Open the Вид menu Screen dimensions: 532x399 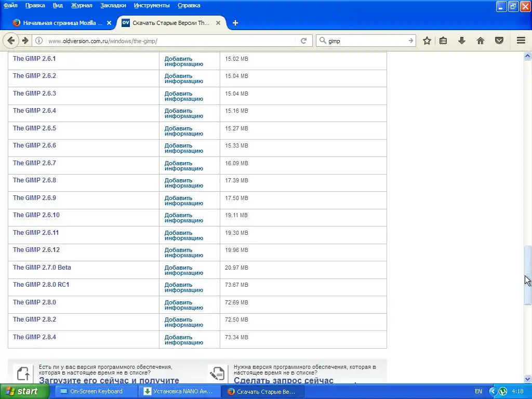(58, 5)
